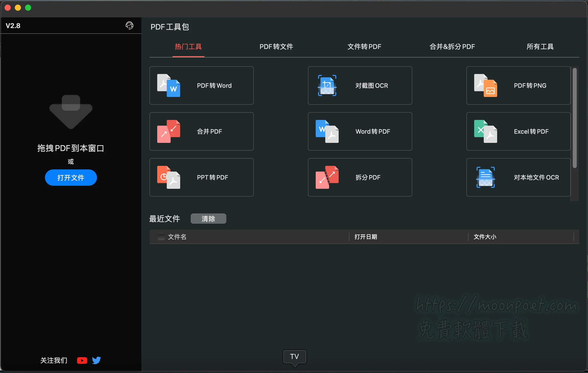Image resolution: width=588 pixels, height=373 pixels.
Task: Clear recent files with 清除 button
Action: [209, 219]
